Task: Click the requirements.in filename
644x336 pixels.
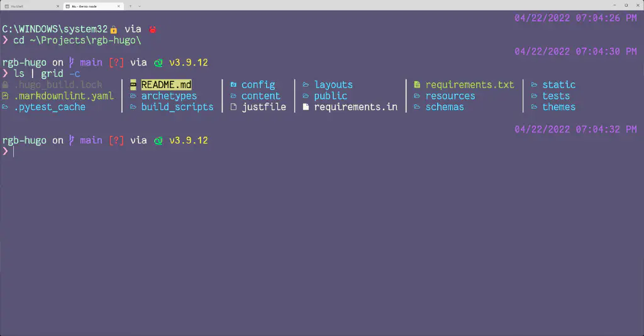Action: (356, 107)
